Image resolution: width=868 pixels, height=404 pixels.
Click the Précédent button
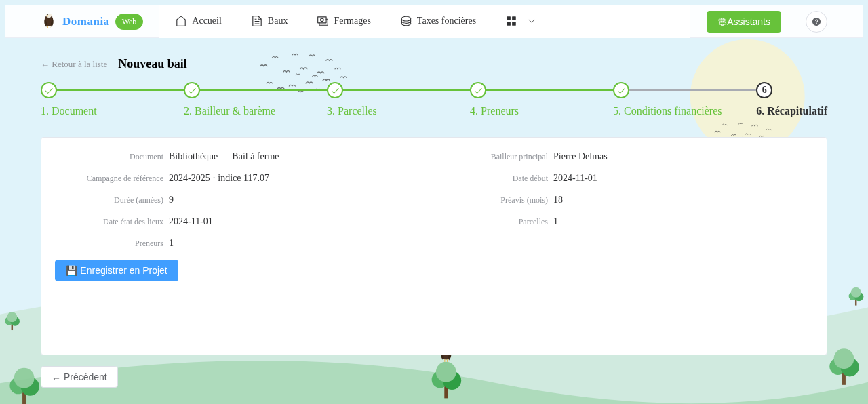tap(79, 377)
